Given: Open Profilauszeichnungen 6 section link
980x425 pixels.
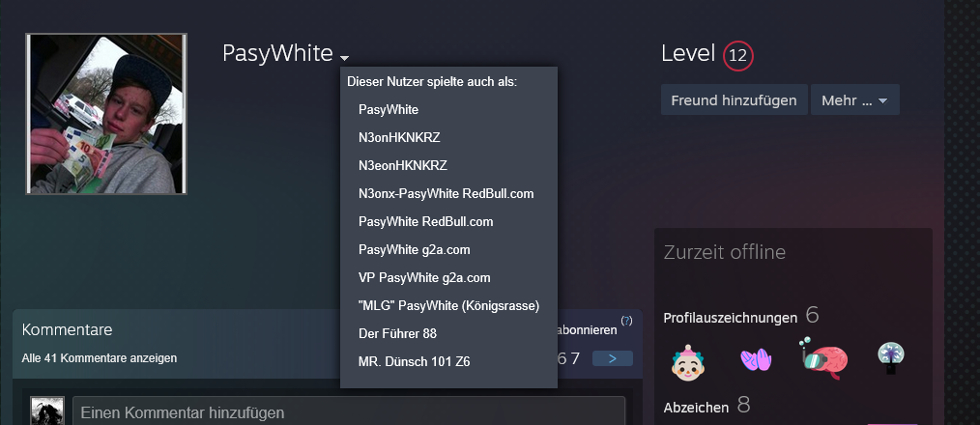Looking at the screenshot, I should pyautogui.click(x=741, y=316).
